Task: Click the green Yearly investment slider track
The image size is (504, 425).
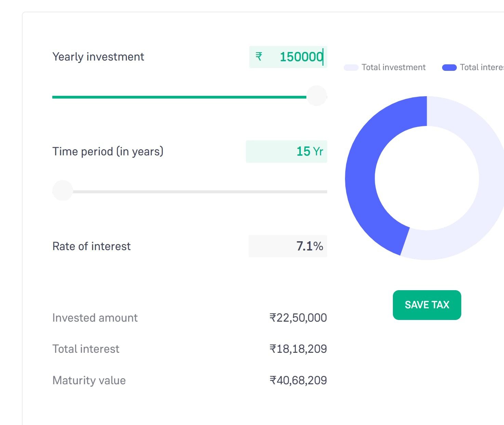Action: [x=178, y=97]
